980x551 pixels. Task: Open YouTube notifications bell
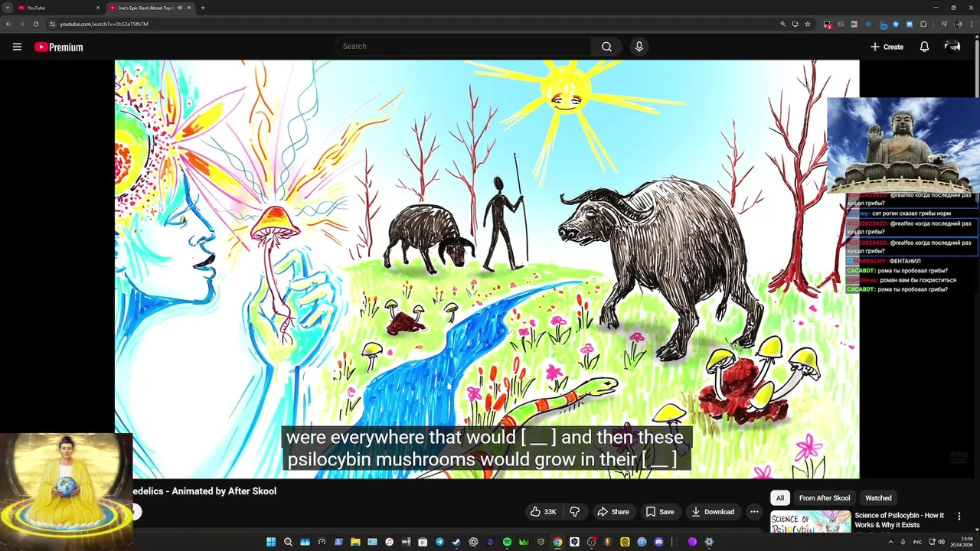[x=924, y=47]
